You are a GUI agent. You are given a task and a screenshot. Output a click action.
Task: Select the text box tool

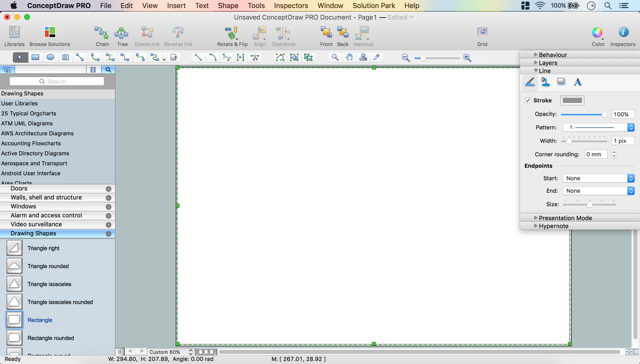pyautogui.click(x=65, y=58)
